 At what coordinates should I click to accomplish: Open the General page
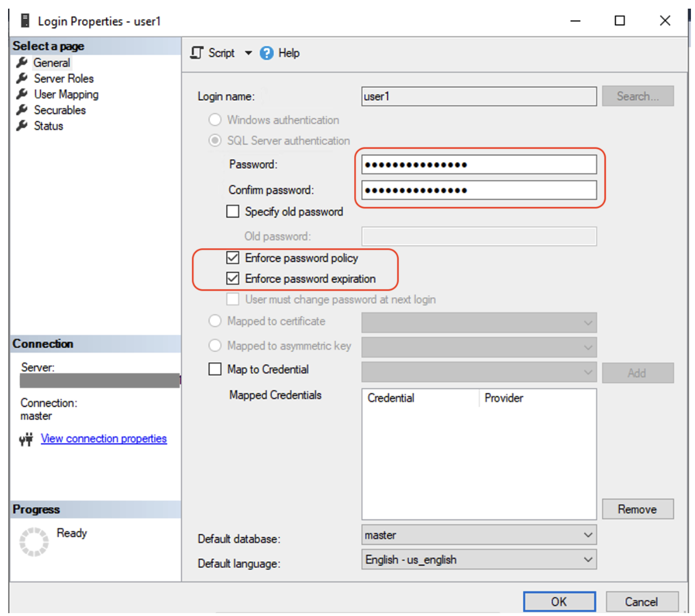[x=52, y=63]
